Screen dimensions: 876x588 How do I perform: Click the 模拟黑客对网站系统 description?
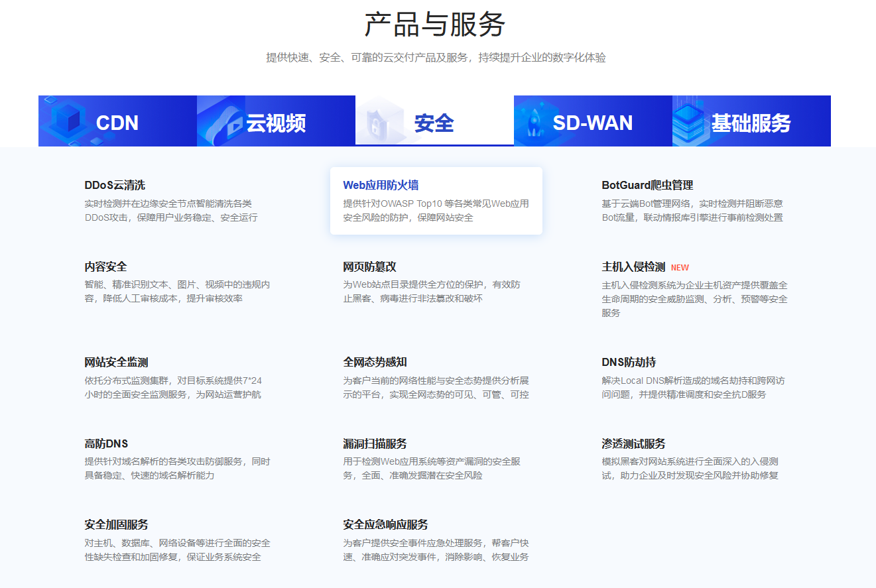[690, 469]
